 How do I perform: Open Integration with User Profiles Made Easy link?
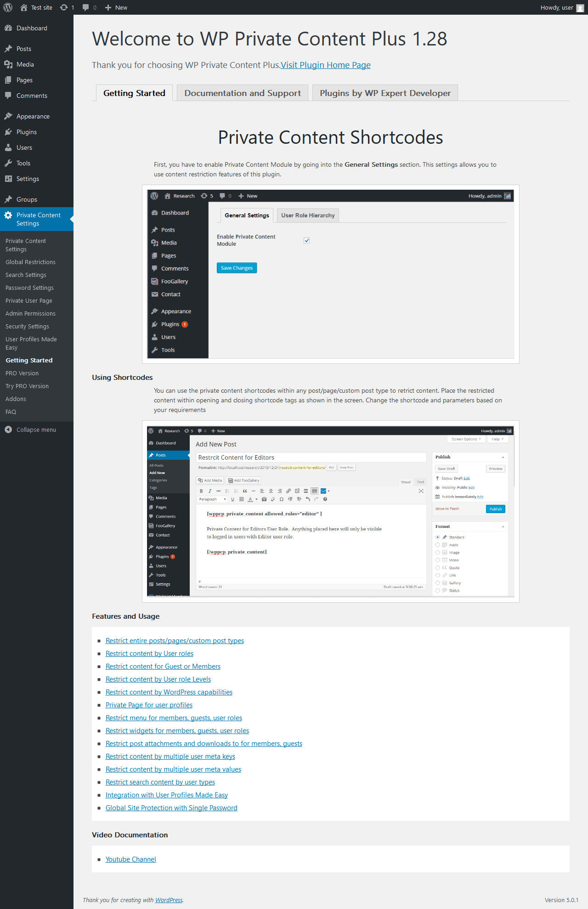click(x=167, y=795)
